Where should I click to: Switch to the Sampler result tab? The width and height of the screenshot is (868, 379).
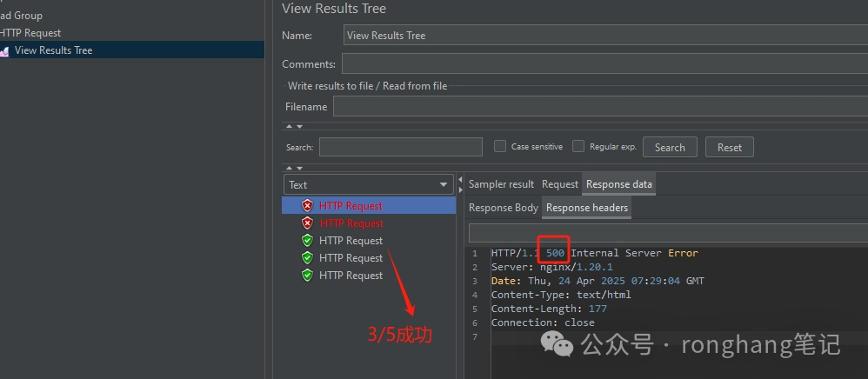(501, 184)
